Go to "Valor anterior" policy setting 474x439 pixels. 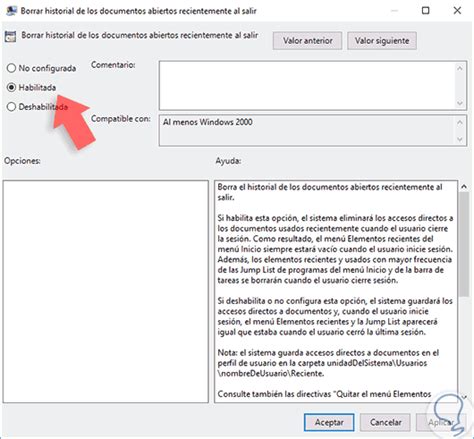tap(307, 41)
